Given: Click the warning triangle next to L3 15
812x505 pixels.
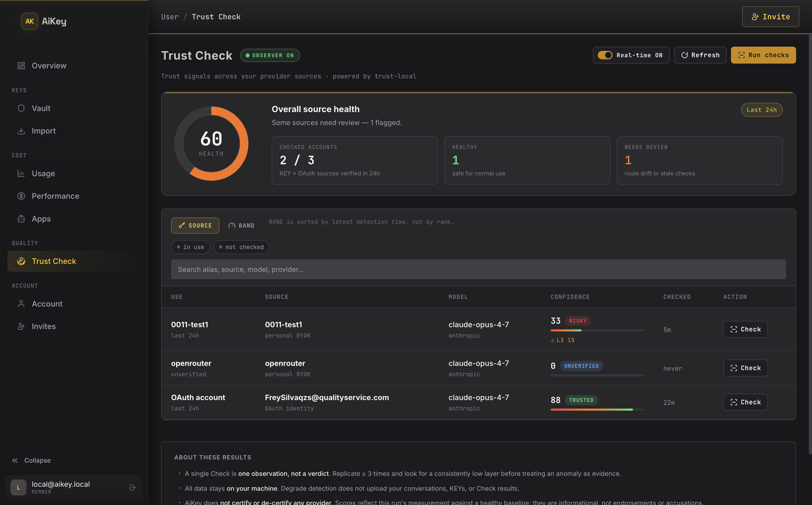Looking at the screenshot, I should tap(552, 340).
